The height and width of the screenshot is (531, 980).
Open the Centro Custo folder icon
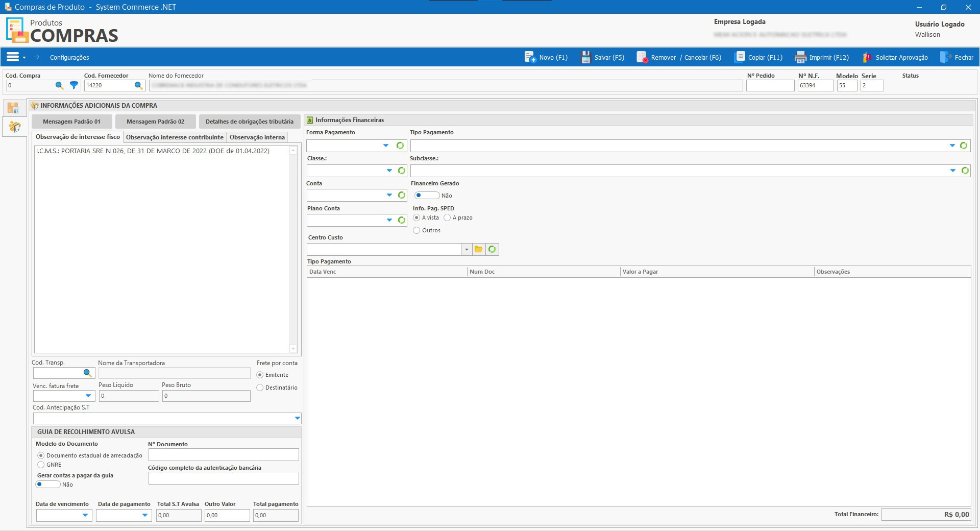[478, 249]
